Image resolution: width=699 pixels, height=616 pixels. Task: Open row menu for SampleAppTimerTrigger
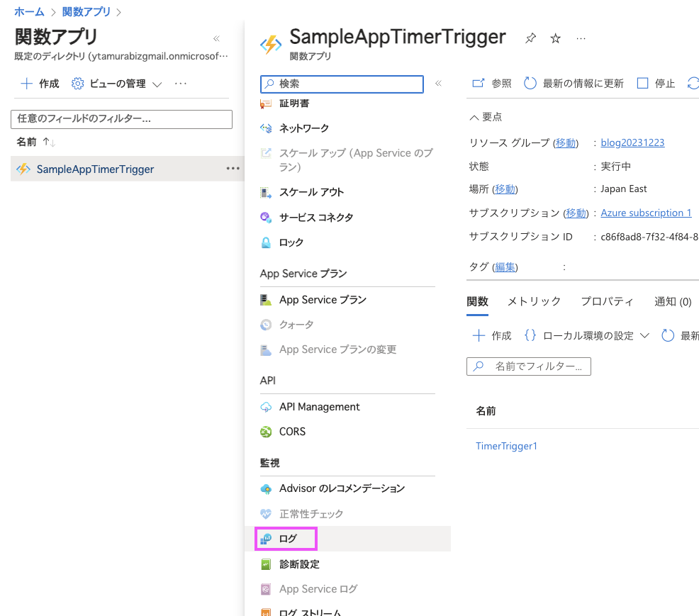click(x=233, y=169)
